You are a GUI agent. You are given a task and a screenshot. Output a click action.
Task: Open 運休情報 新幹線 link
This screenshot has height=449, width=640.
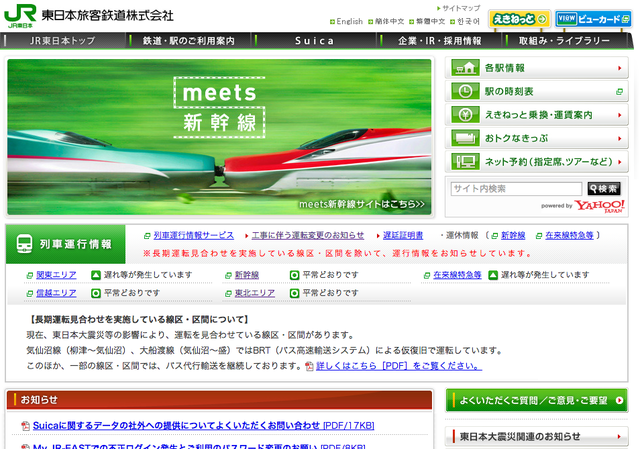click(513, 236)
